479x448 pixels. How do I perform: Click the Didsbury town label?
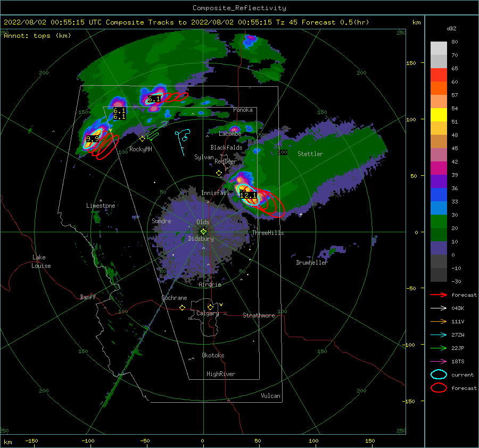201,239
